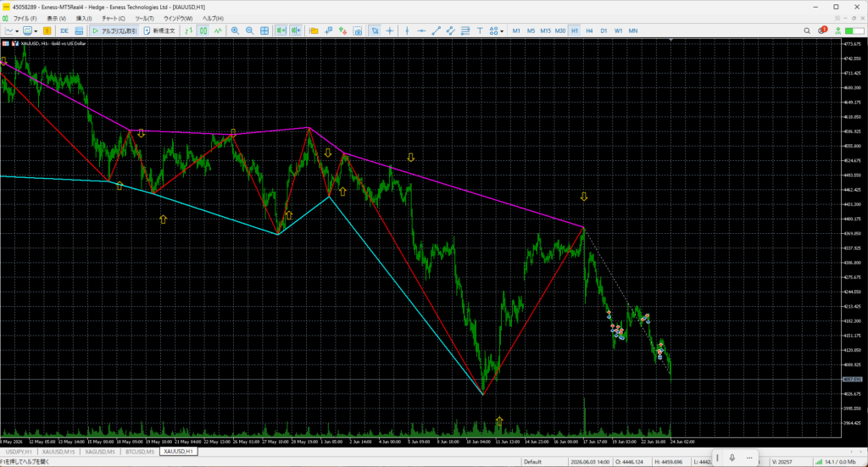Toggle algorithmic trading button
This screenshot has width=868, height=467.
pos(114,31)
